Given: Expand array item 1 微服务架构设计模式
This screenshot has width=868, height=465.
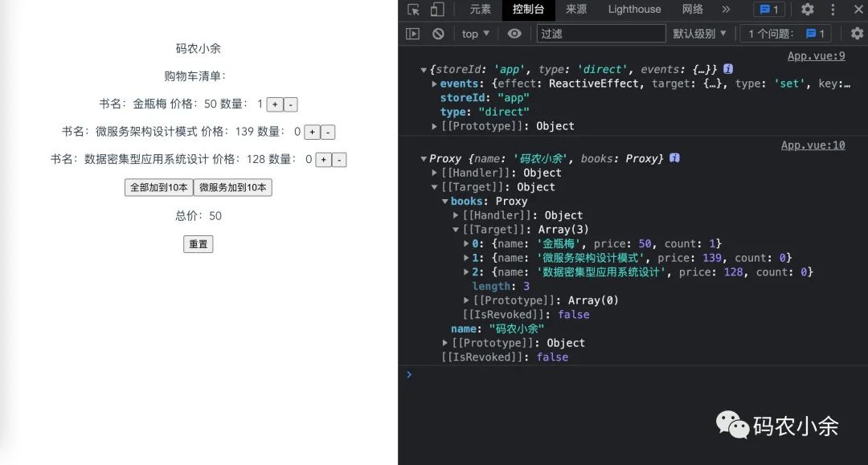Looking at the screenshot, I should point(466,258).
